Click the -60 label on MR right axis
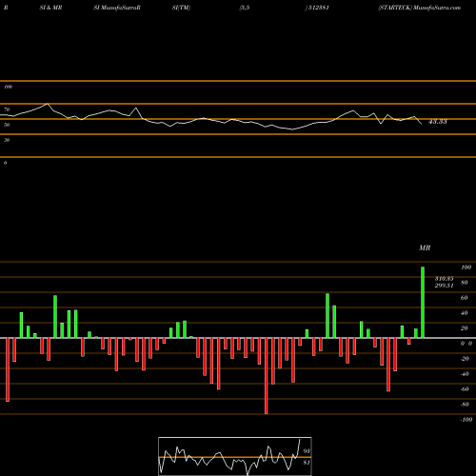Viewport: 476px width, 476px height. (x=465, y=389)
